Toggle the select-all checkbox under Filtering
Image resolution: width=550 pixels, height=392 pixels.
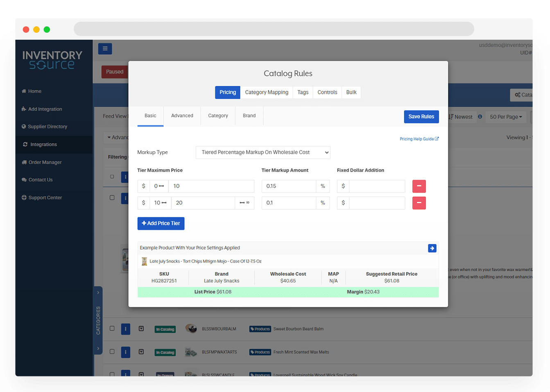112,177
